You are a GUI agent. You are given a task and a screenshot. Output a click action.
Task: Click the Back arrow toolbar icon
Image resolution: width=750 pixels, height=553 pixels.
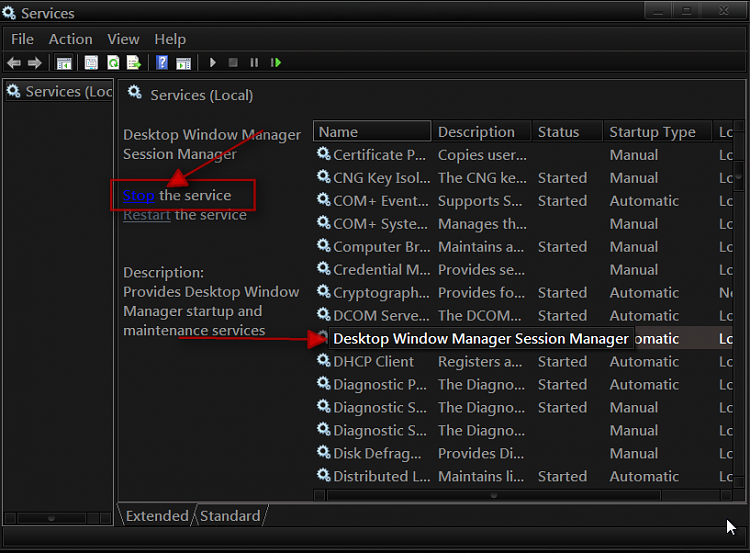click(14, 63)
